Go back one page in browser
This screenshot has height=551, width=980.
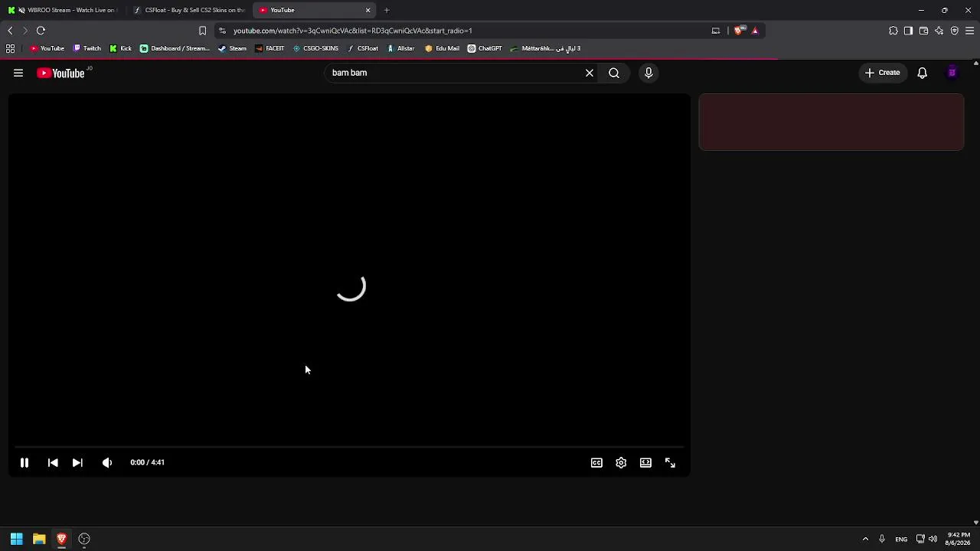click(10, 31)
